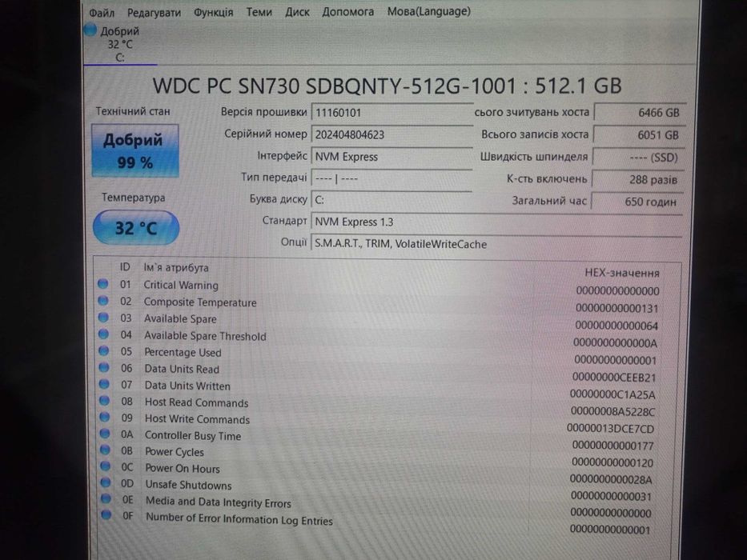Click the hex value 0000000000028A
Image resolution: width=747 pixels, height=560 pixels.
tap(611, 480)
